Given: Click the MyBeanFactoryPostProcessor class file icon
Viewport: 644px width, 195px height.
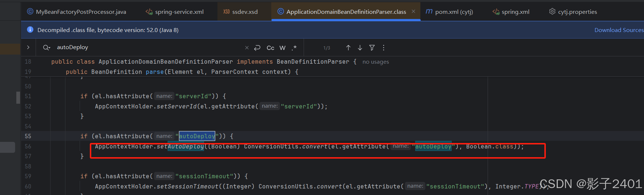Looking at the screenshot, I should 30,12.
